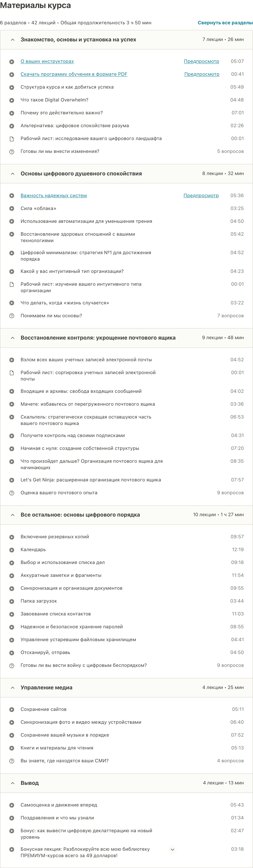Viewport: 253px width, 868px height.
Task: Collapse the "Управление медиа" section
Action: (12, 687)
